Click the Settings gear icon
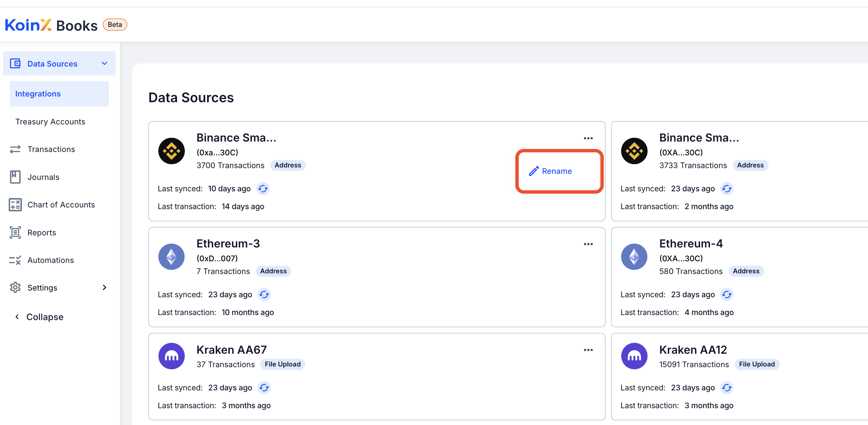Viewport: 868px width, 425px height. 15,287
